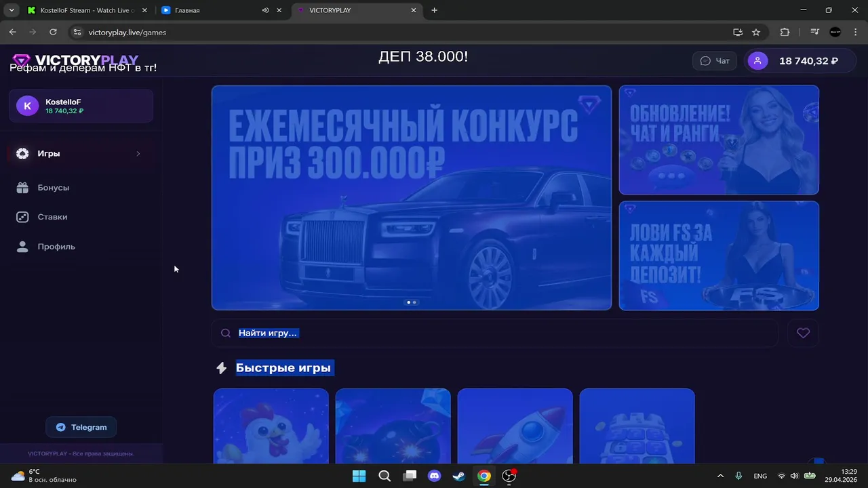Viewport: 868px width, 488px height.
Task: Switch to the KostelloF Stream tab
Action: [88, 10]
